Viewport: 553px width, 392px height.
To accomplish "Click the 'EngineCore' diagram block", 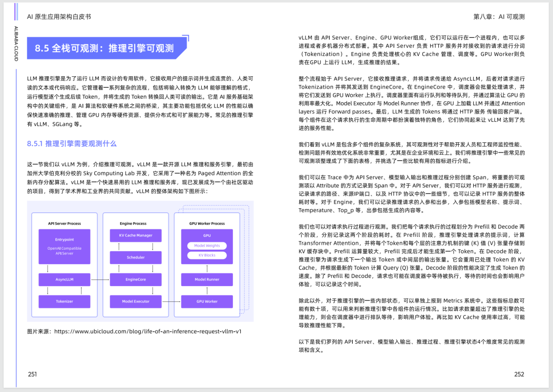I will (136, 279).
